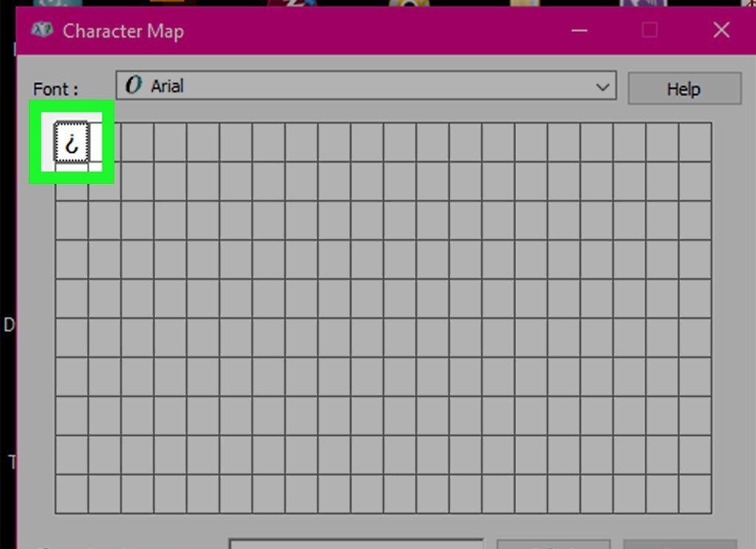Click the italic O font icon beside Arial
The width and height of the screenshot is (756, 549).
click(134, 85)
